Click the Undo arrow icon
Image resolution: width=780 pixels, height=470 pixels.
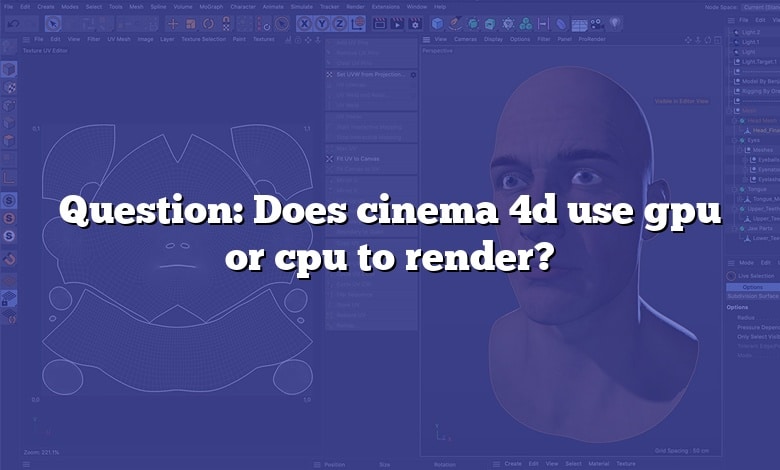point(14,23)
